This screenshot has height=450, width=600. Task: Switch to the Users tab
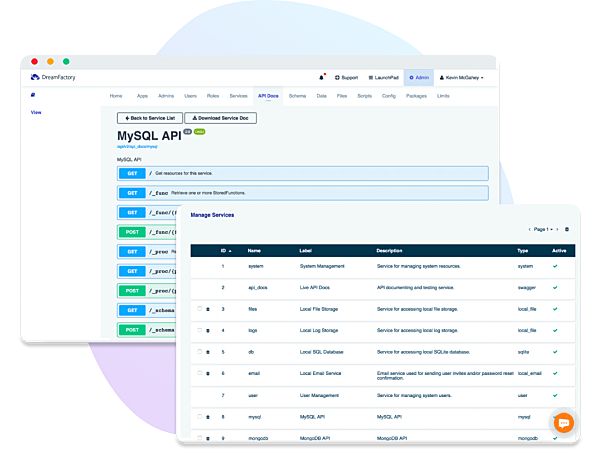(x=191, y=96)
